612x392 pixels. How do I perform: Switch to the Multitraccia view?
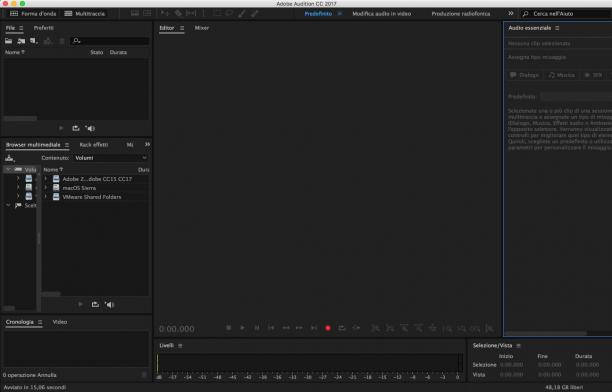[85, 14]
